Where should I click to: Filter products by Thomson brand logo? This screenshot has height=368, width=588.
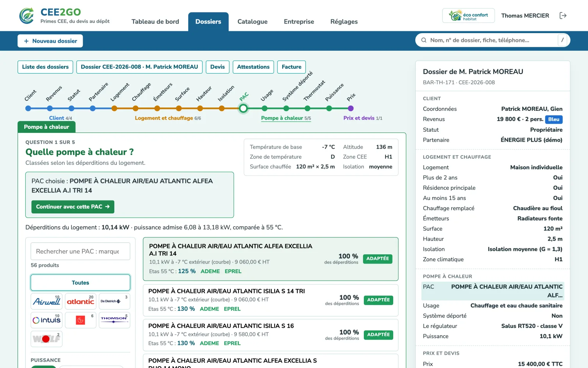(114, 320)
